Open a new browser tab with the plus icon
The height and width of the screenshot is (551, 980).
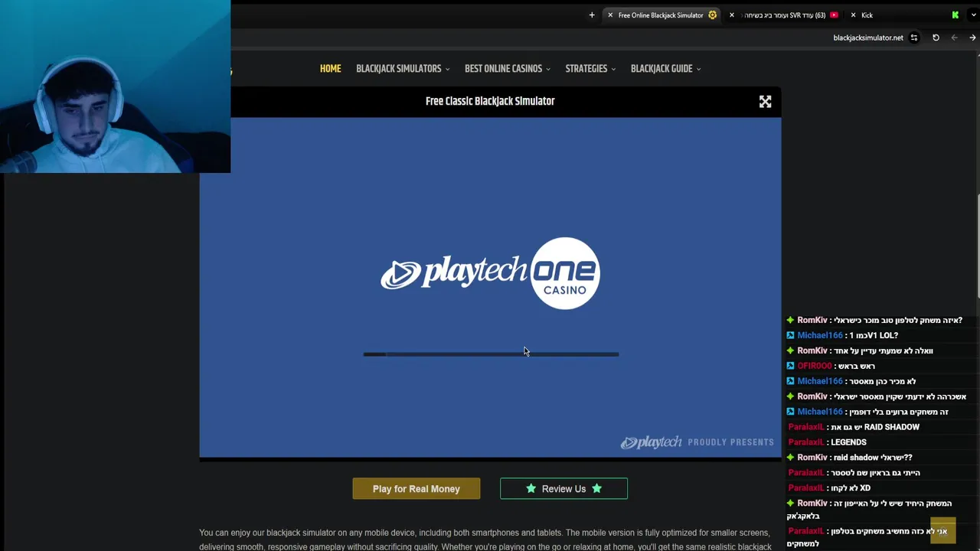[x=592, y=15]
